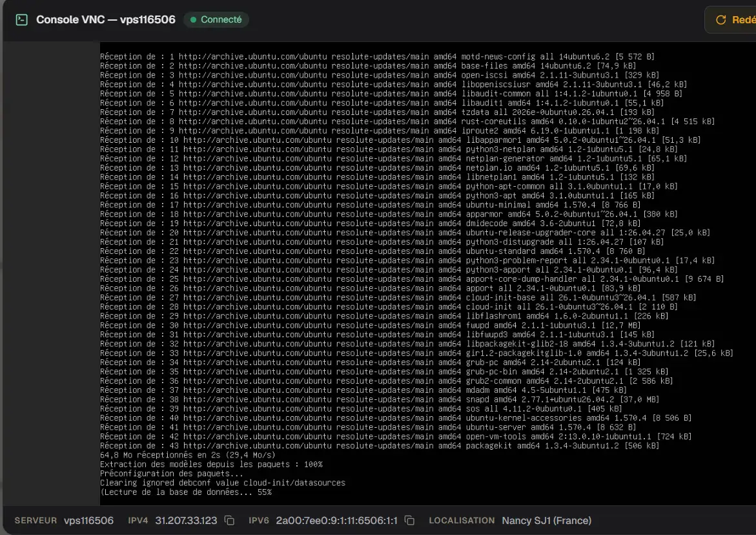Click the console line for libfwupd3 package
The image size is (756, 535).
[x=377, y=334]
